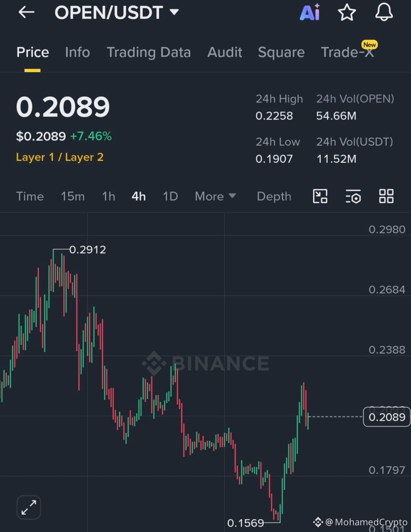Screen dimensions: 411x532
Task: Expand the More intervals dropdown
Action: click(x=215, y=197)
